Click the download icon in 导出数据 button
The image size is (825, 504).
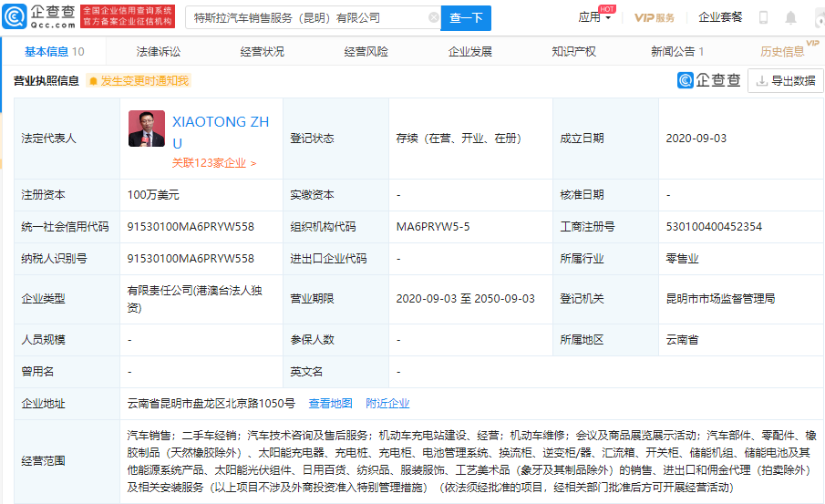761,81
